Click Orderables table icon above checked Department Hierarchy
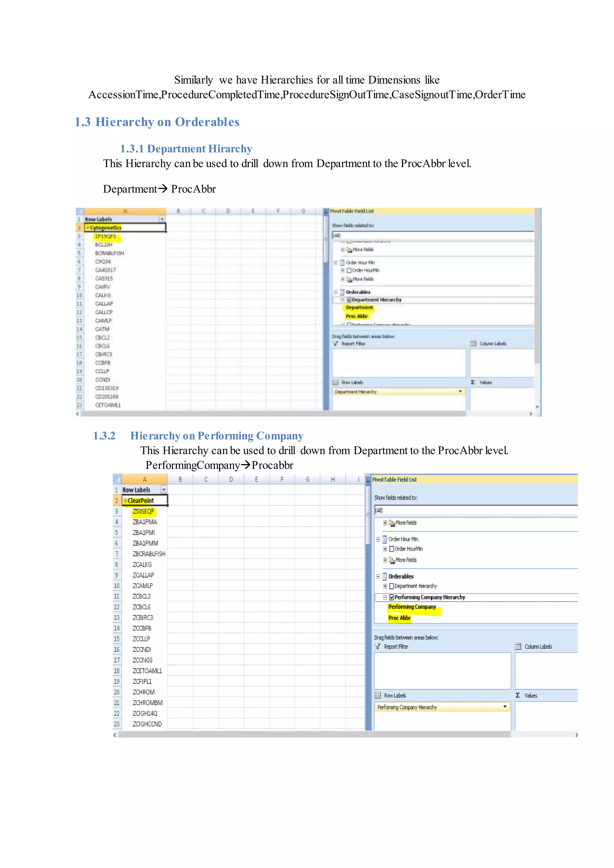Viewport: 614px width, 868px height. (x=342, y=292)
